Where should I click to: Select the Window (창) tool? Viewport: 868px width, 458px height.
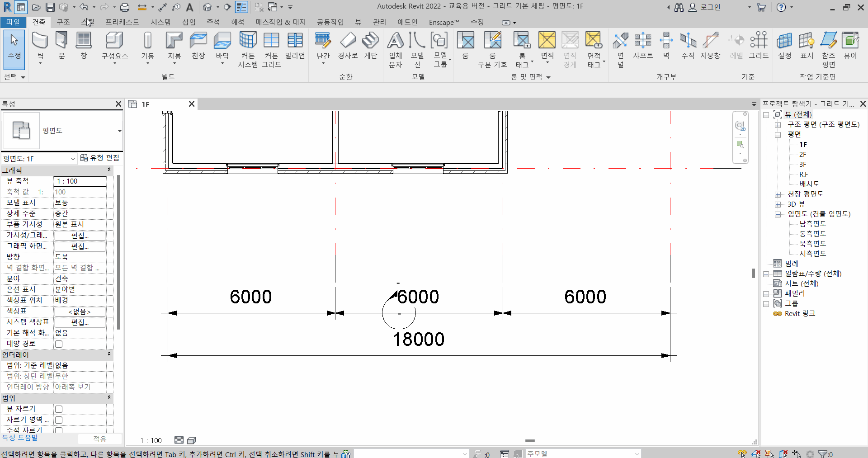click(84, 46)
